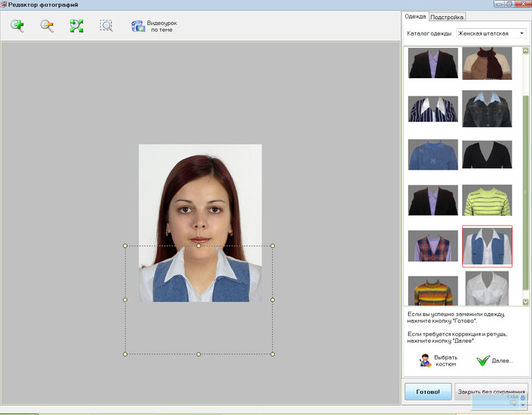The height and width of the screenshot is (415, 532).
Task: Select the brown scarf outfit thumbnail
Action: click(x=487, y=63)
